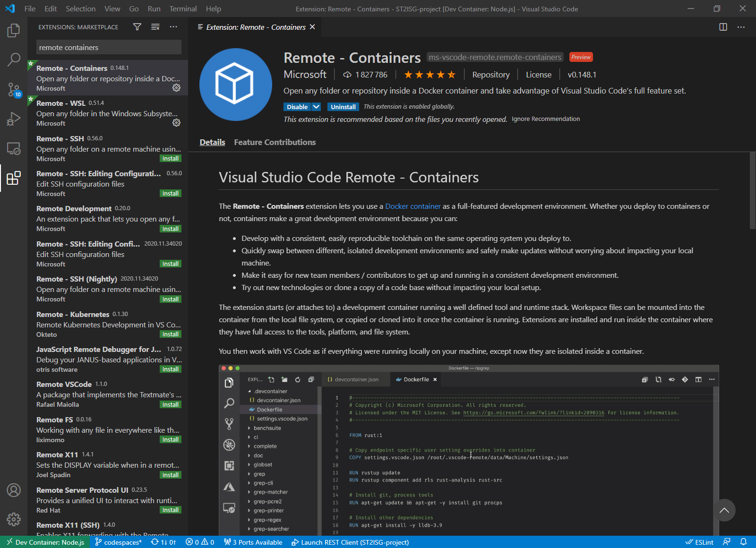The image size is (756, 548).
Task: Open the Explorer view in activity bar
Action: point(14,31)
